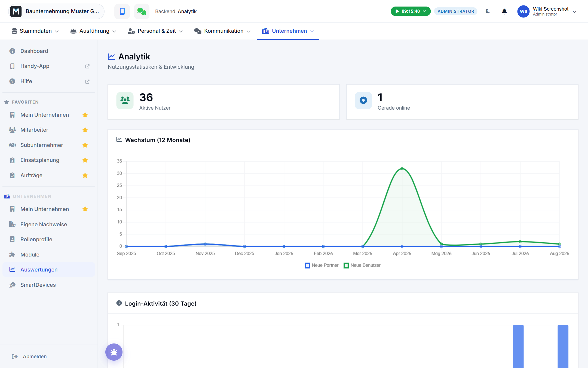
Task: Open Module in sidebar
Action: pyautogui.click(x=49, y=255)
